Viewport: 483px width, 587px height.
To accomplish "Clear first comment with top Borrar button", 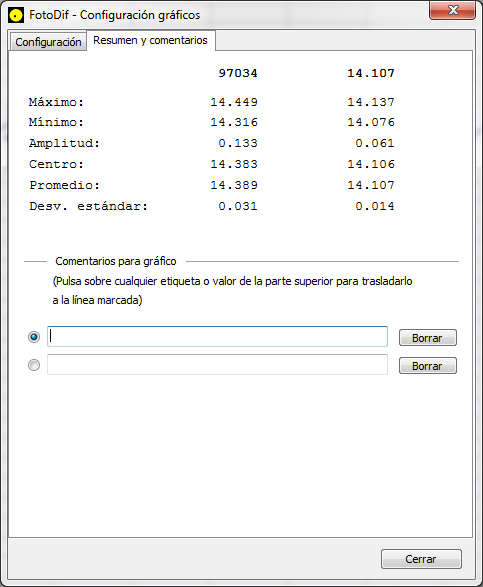I will (x=428, y=338).
